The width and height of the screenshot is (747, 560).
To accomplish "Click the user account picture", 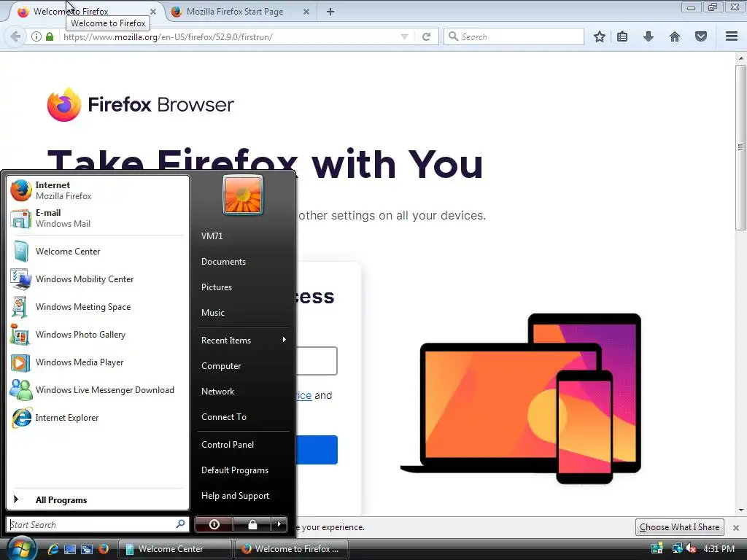I will tap(243, 195).
